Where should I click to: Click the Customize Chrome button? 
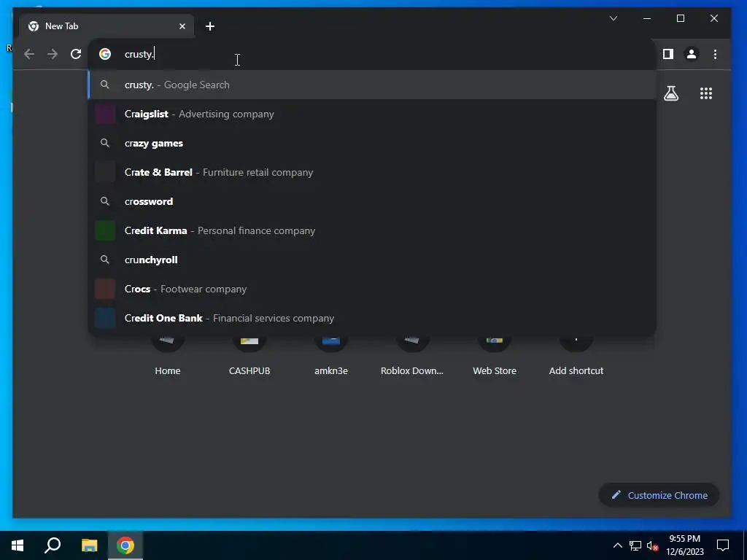click(659, 495)
